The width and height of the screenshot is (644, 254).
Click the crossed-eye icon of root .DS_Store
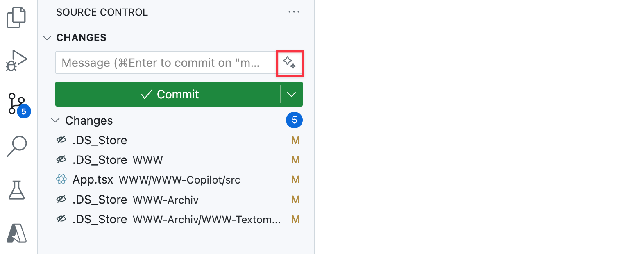61,140
